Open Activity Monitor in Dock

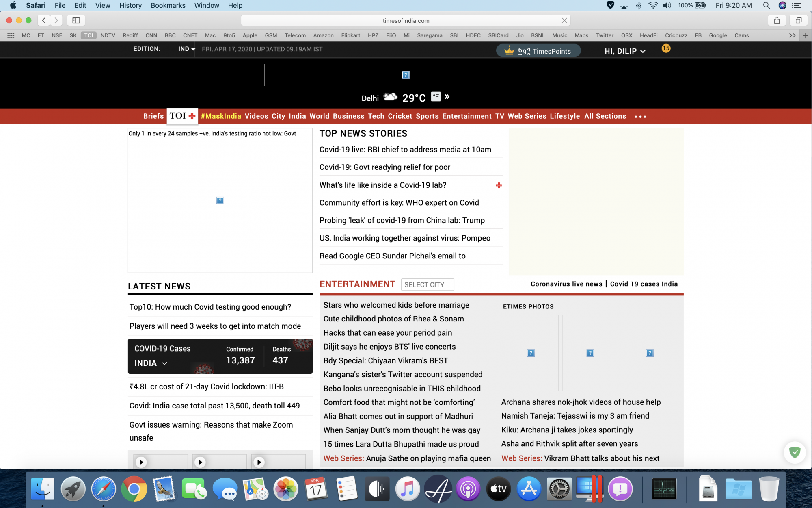pyautogui.click(x=664, y=488)
